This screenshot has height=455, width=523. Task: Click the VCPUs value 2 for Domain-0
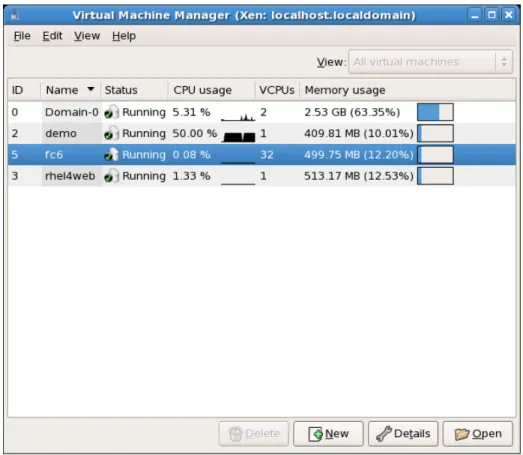(x=264, y=112)
